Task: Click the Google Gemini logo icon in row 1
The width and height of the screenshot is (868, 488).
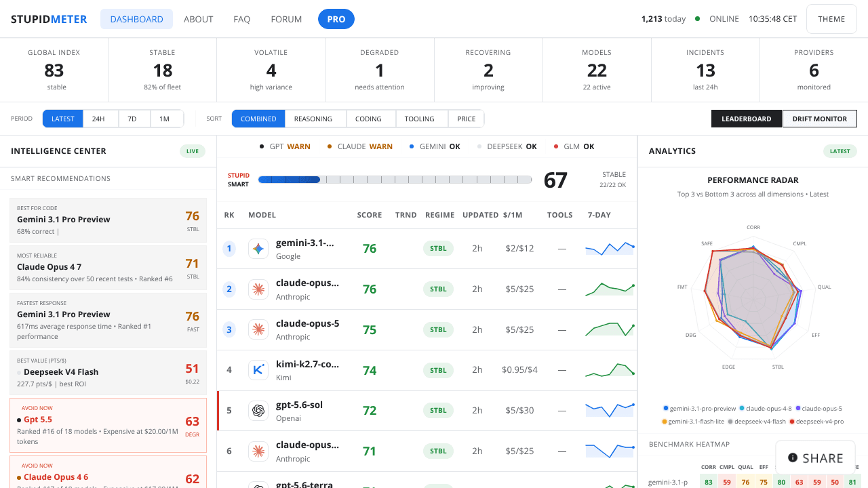Action: pos(258,249)
